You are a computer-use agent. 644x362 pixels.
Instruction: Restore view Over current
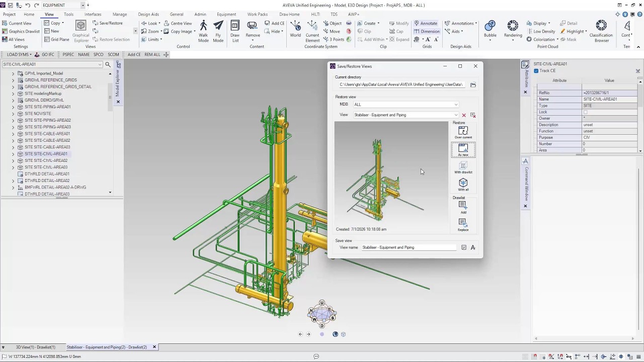(463, 133)
